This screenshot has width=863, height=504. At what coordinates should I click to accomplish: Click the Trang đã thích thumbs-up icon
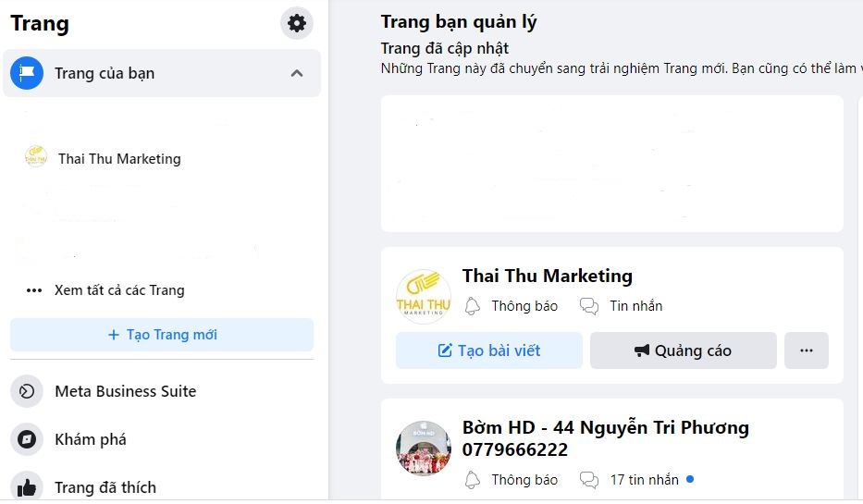[x=27, y=486]
